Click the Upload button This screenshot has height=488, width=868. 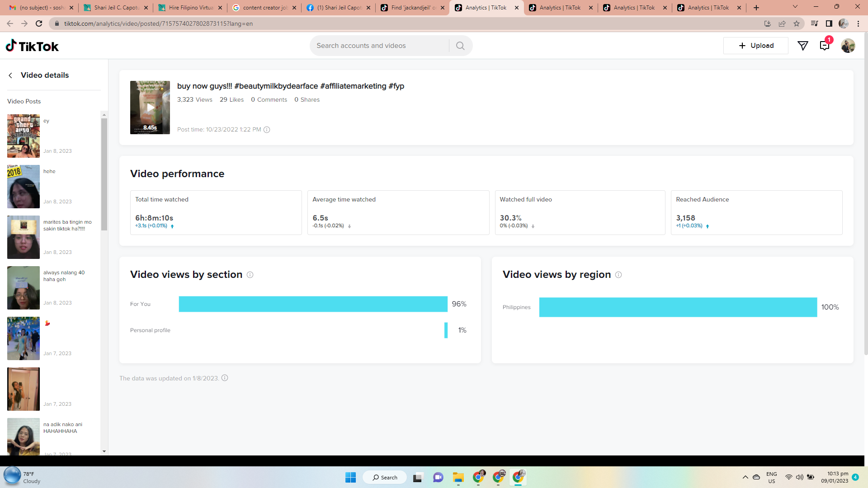click(x=755, y=46)
